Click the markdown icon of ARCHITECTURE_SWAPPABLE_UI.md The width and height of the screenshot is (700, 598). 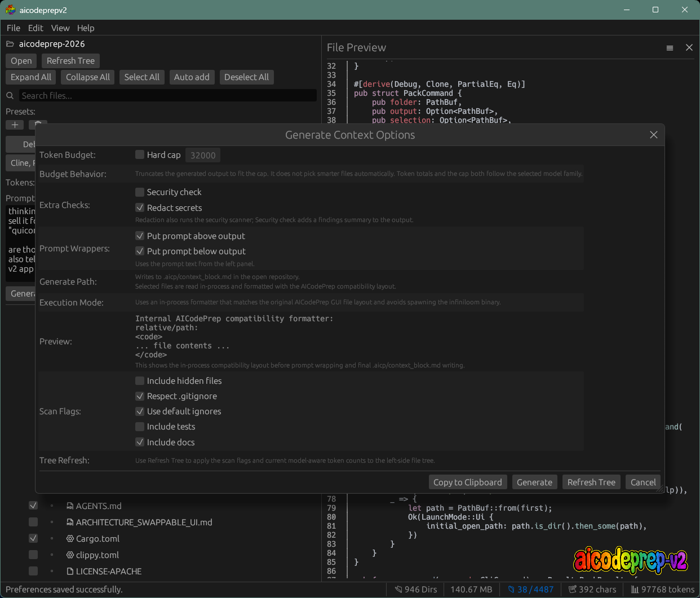pyautogui.click(x=70, y=522)
